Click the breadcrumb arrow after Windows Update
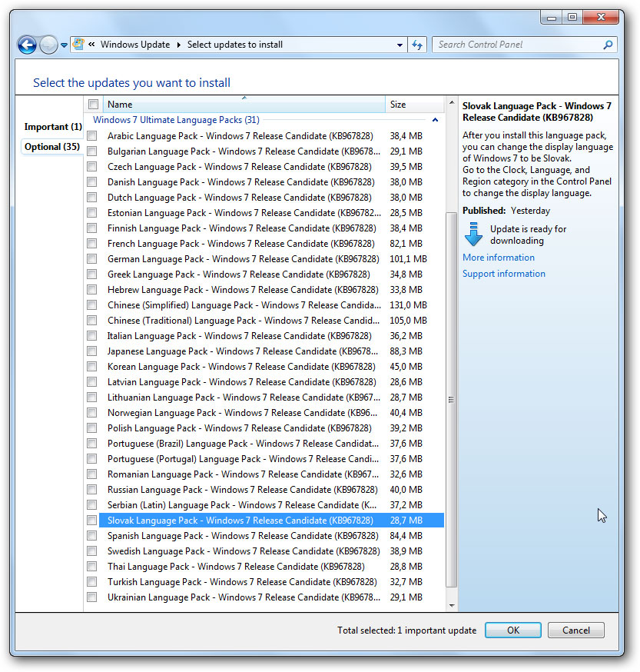Image resolution: width=640 pixels, height=672 pixels. [179, 45]
